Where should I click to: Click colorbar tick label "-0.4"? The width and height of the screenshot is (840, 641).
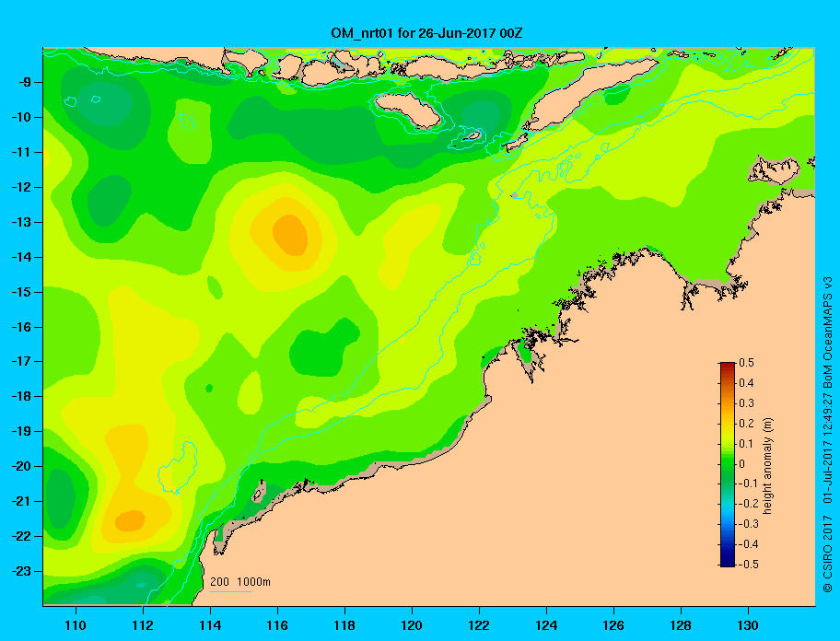[x=749, y=544]
